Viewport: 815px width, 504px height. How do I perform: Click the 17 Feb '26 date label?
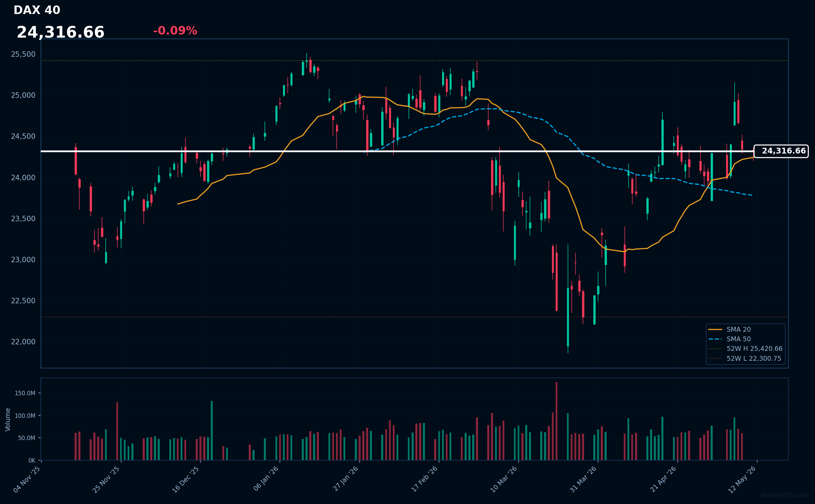click(425, 479)
